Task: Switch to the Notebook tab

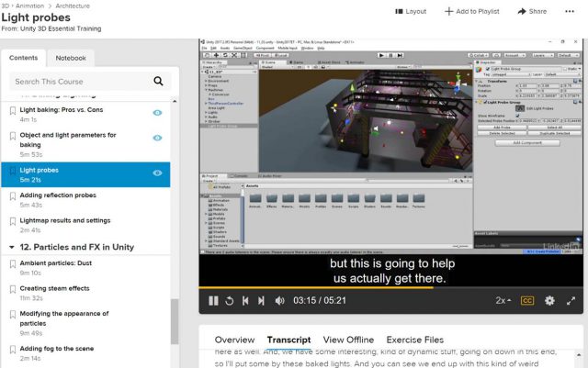Action: tap(71, 58)
